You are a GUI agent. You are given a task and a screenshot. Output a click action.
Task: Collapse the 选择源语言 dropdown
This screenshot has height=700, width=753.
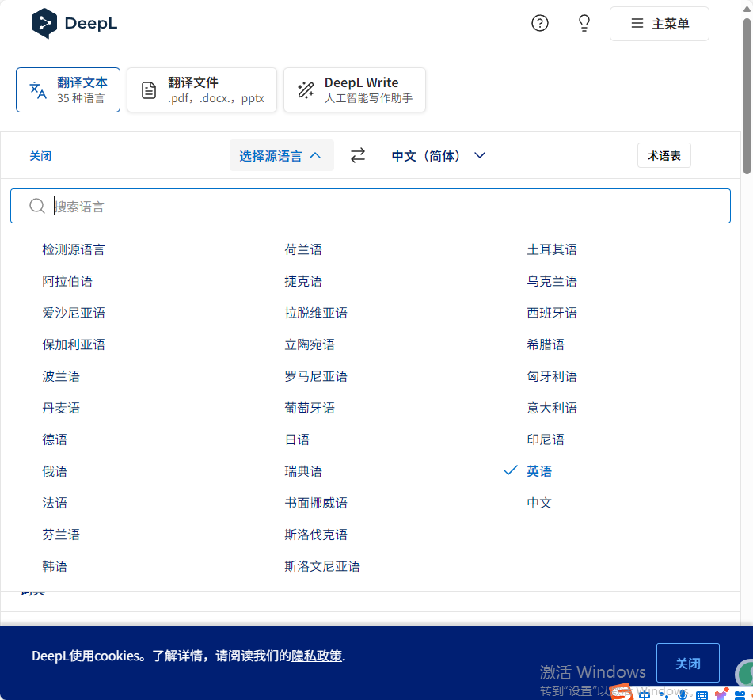click(x=281, y=155)
